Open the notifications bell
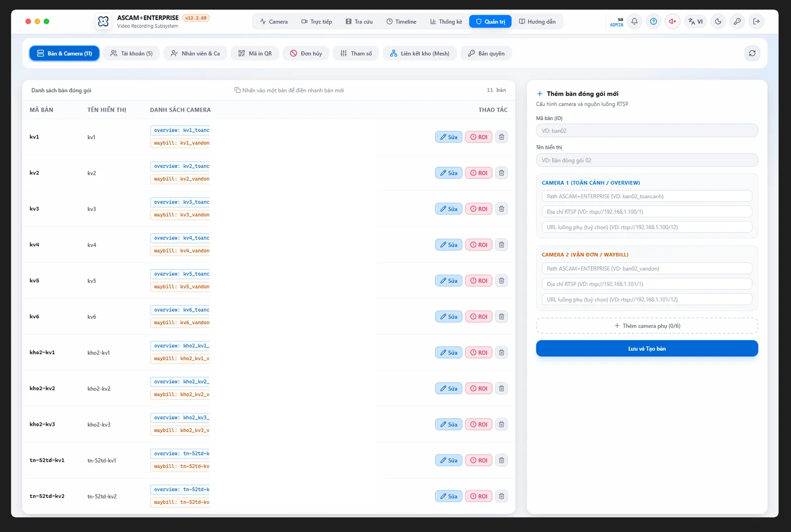This screenshot has height=532, width=791. click(x=634, y=21)
